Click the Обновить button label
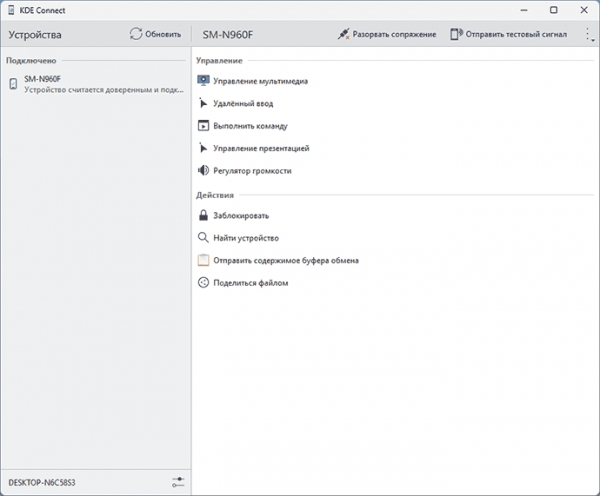This screenshot has width=600, height=496. tap(163, 34)
